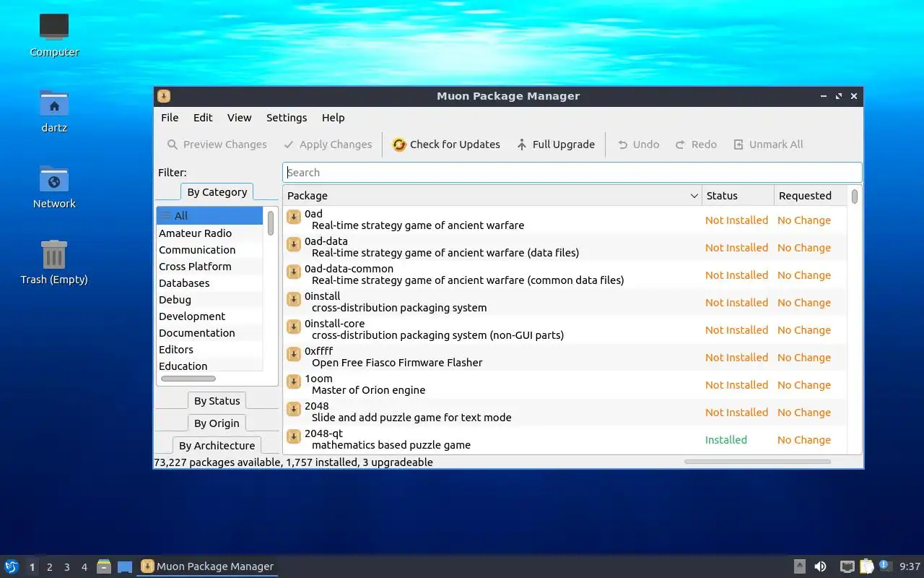Open the dartz home folder icon

[x=54, y=111]
